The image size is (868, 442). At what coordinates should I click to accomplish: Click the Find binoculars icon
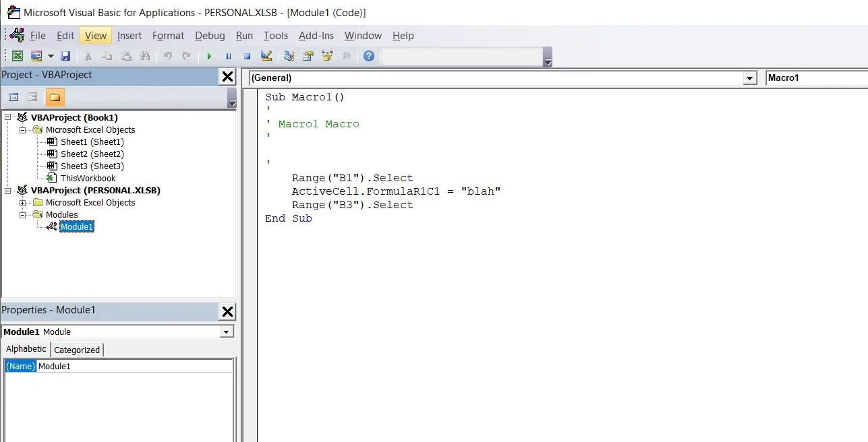coord(144,56)
